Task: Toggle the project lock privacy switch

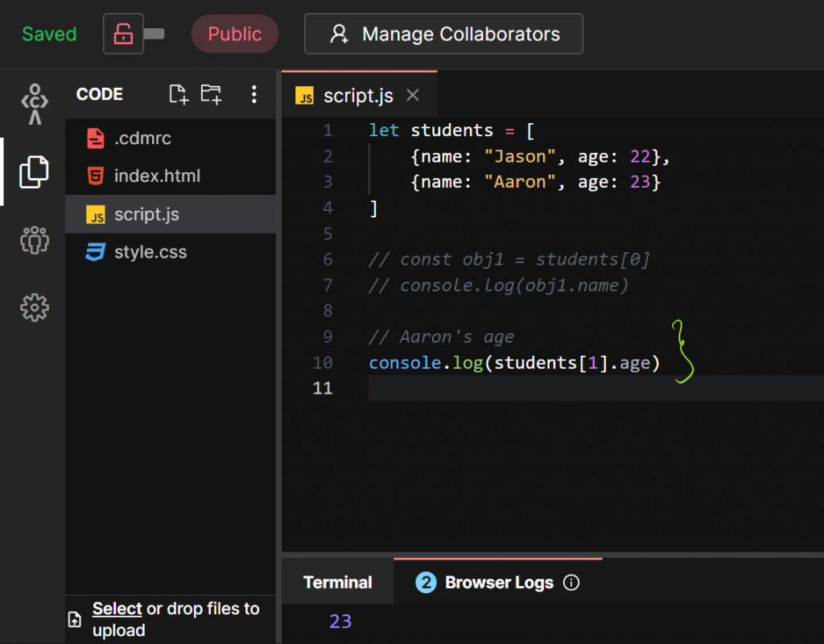Action: point(134,34)
